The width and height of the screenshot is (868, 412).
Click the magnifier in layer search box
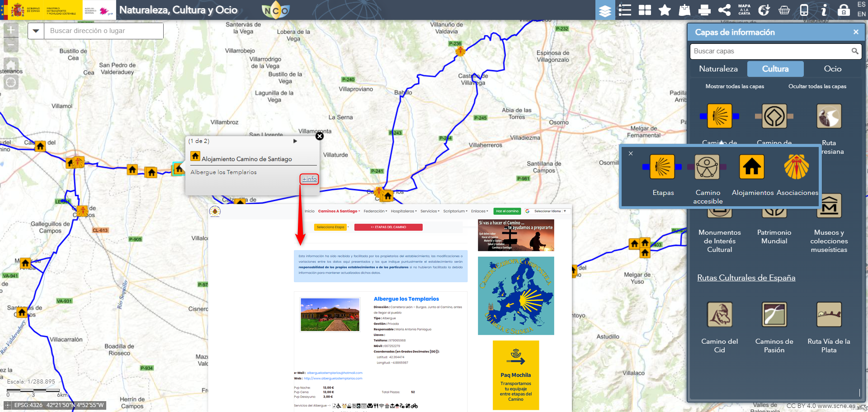855,51
